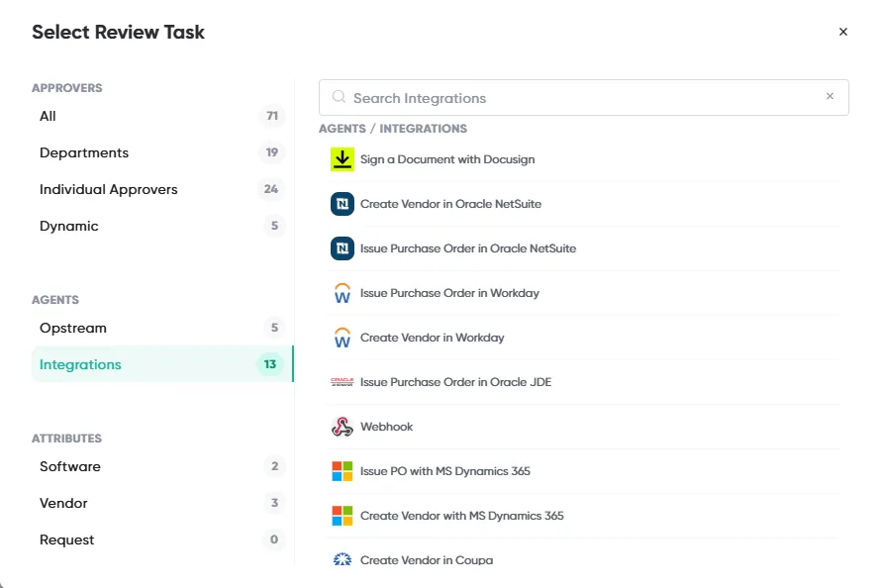Focus the Search Integrations input

[583, 97]
